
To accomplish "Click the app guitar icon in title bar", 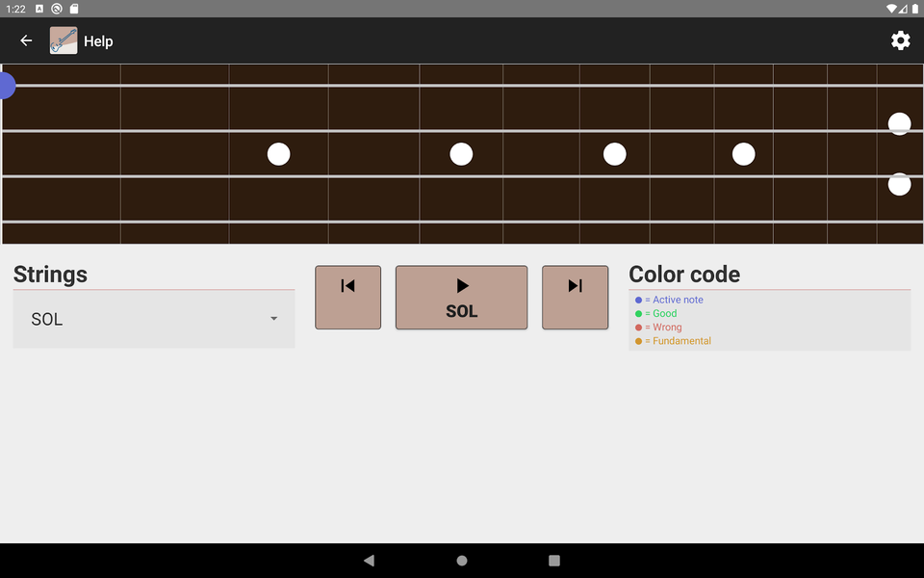I will click(x=63, y=40).
